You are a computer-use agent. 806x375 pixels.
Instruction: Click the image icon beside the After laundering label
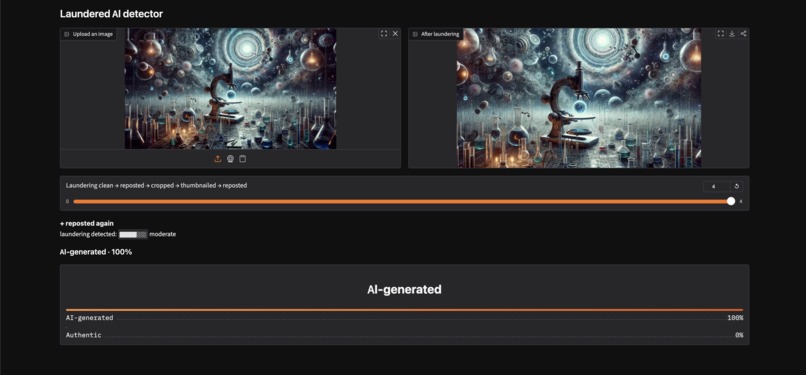[415, 34]
